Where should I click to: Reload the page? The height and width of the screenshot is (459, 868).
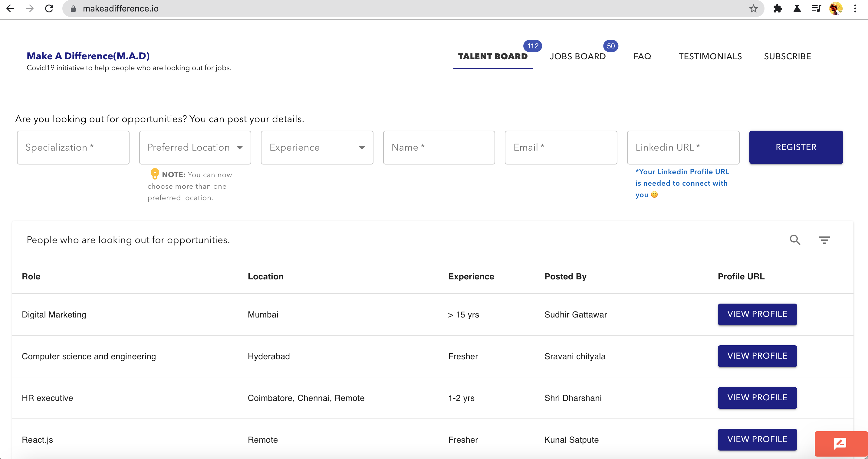tap(49, 8)
